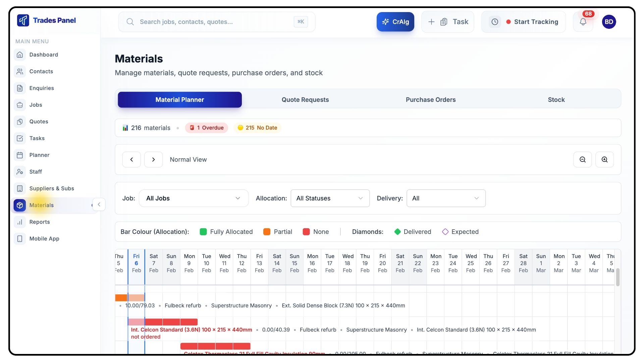Click the CrAIg assistant button

pyautogui.click(x=395, y=22)
